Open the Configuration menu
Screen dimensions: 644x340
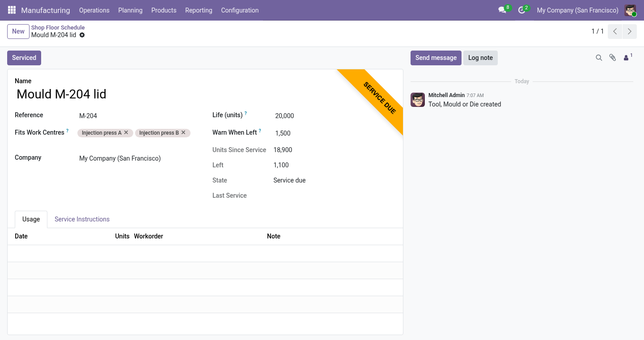click(x=240, y=10)
